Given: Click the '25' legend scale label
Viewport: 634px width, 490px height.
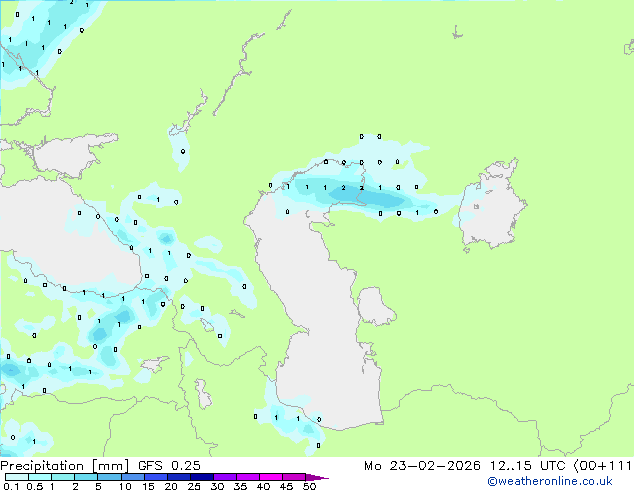Looking at the screenshot, I should [x=194, y=486].
